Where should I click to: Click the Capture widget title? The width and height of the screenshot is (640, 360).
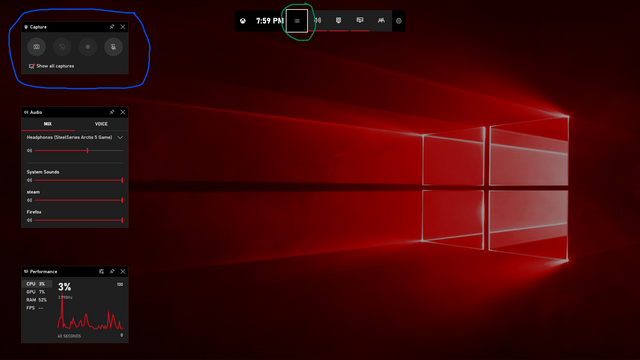click(38, 27)
